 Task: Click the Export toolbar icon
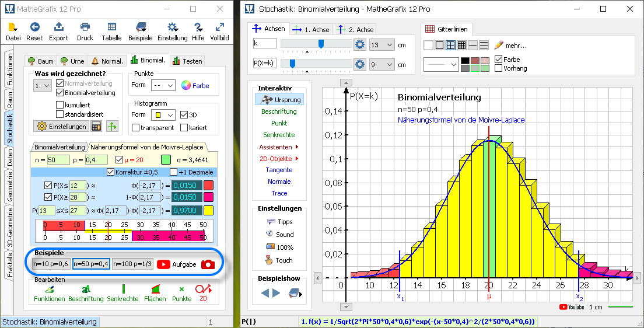(x=58, y=27)
